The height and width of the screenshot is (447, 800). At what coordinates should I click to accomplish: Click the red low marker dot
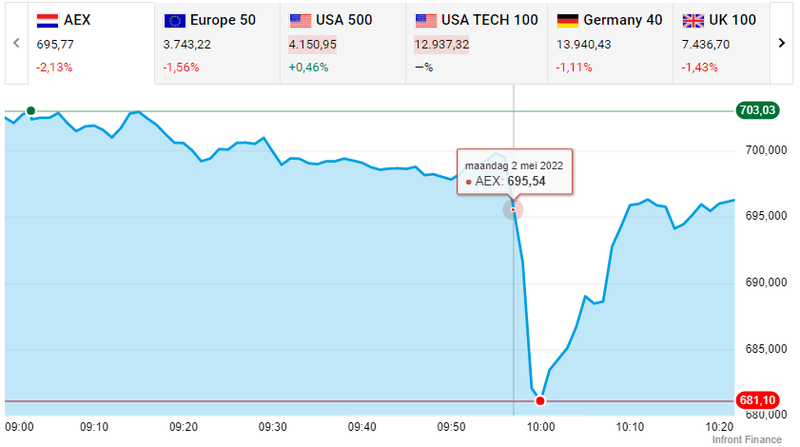[x=540, y=401]
